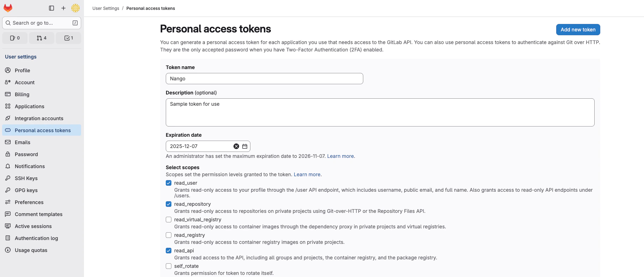This screenshot has height=277, width=644.
Task: Open SSH Keys settings
Action: 26,178
